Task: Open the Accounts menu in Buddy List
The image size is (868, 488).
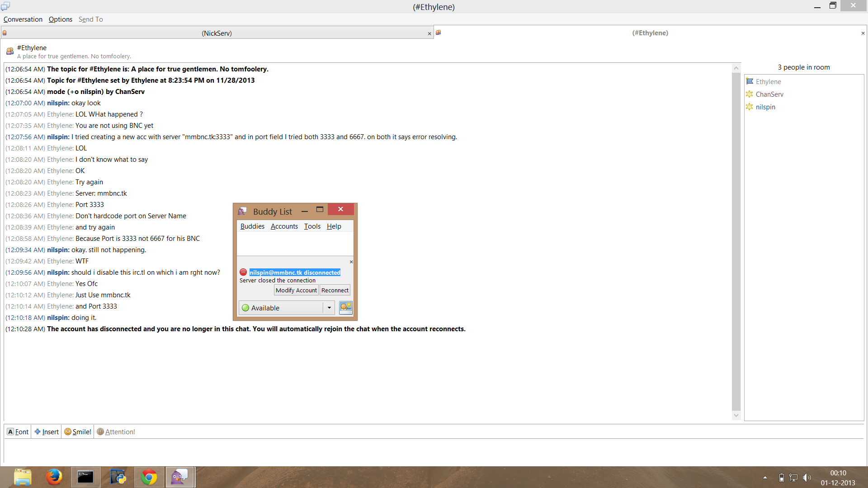Action: click(284, 226)
